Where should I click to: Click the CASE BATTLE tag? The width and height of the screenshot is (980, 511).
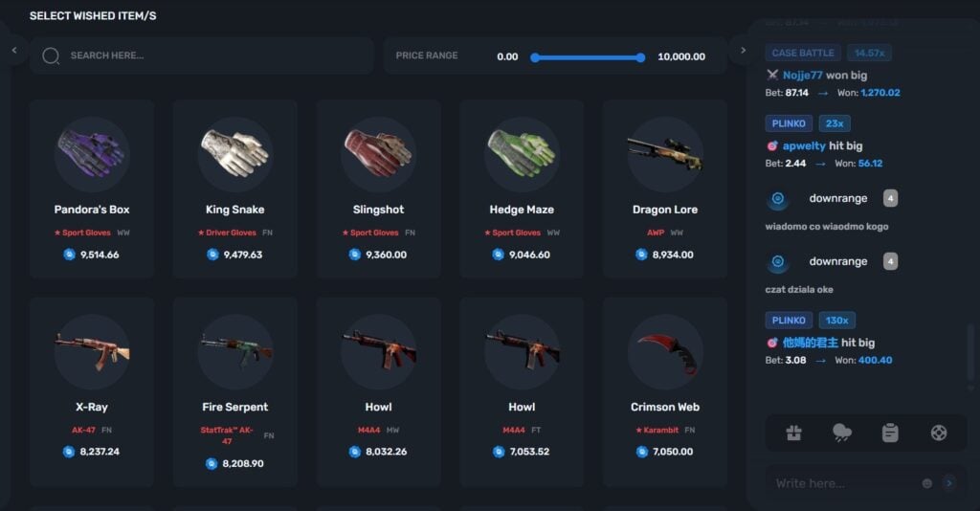pos(803,53)
